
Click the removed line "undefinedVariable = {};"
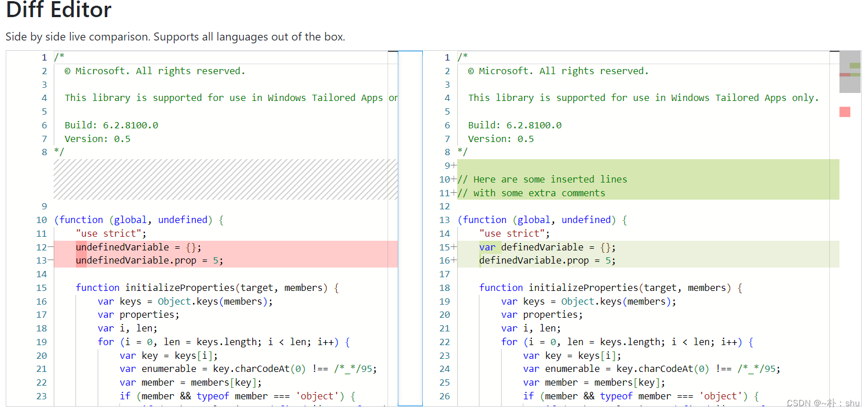pos(139,247)
